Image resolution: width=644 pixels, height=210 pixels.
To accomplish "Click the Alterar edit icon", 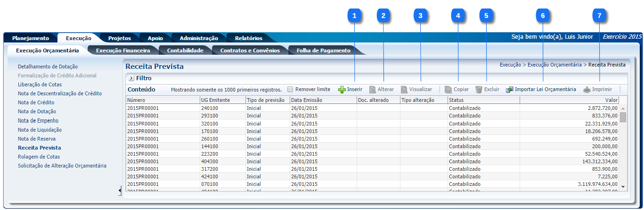I will (373, 90).
